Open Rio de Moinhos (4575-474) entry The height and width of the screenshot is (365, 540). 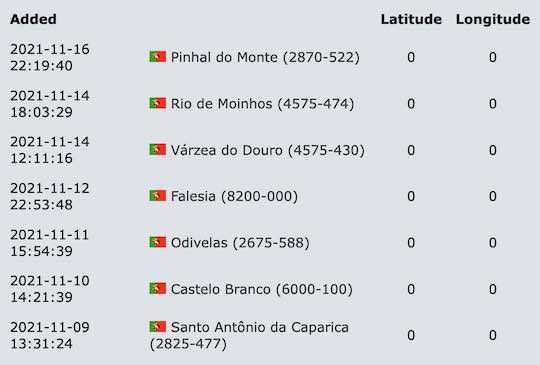[262, 104]
